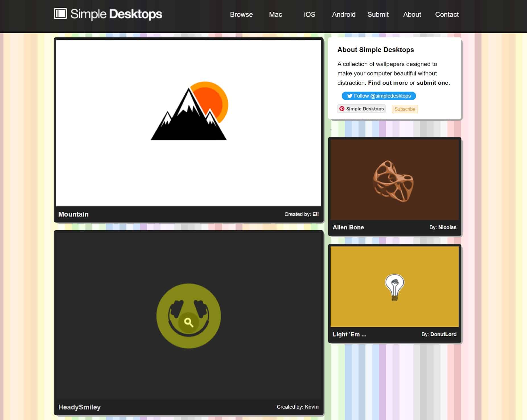Click the Simple Desktops monitor logo icon
Viewport: 527px width, 420px height.
click(x=60, y=14)
